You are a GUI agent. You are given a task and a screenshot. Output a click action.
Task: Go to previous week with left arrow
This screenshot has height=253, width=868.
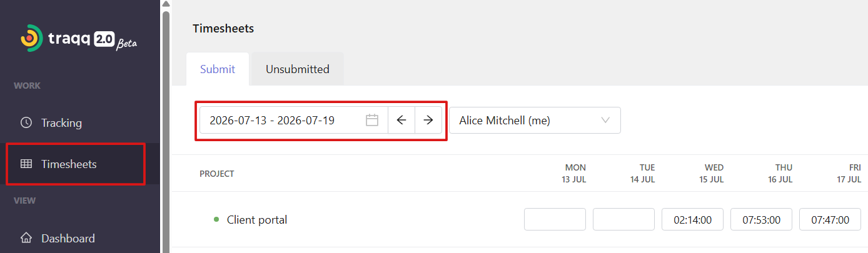pyautogui.click(x=401, y=121)
